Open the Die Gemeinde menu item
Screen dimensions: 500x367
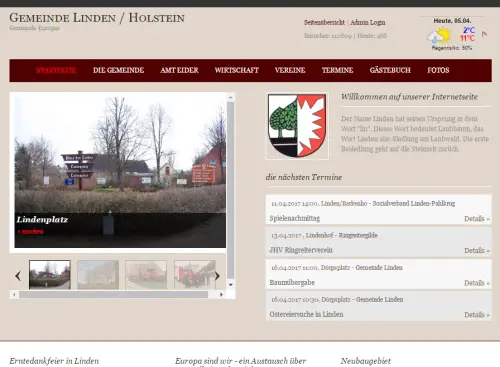pos(118,70)
